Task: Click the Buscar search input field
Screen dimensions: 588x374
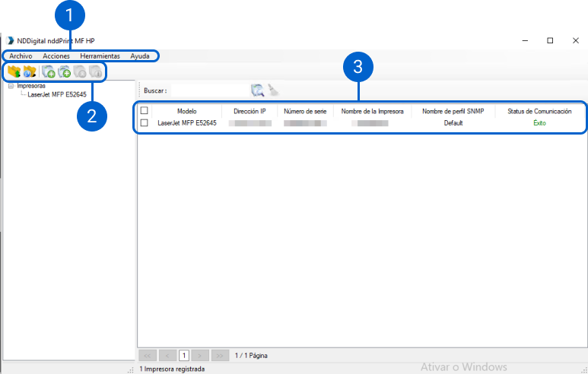Action: [209, 90]
